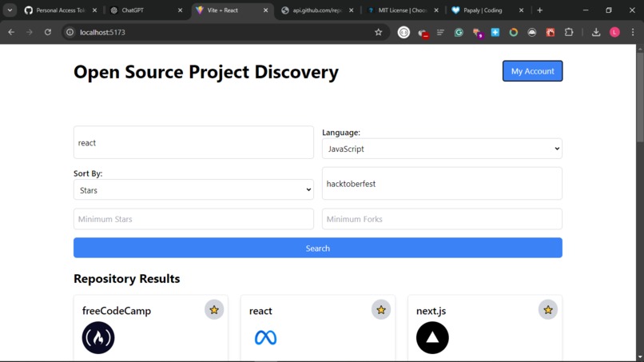The height and width of the screenshot is (362, 644).
Task: Click the red blocked extension icon
Action: [423, 33]
